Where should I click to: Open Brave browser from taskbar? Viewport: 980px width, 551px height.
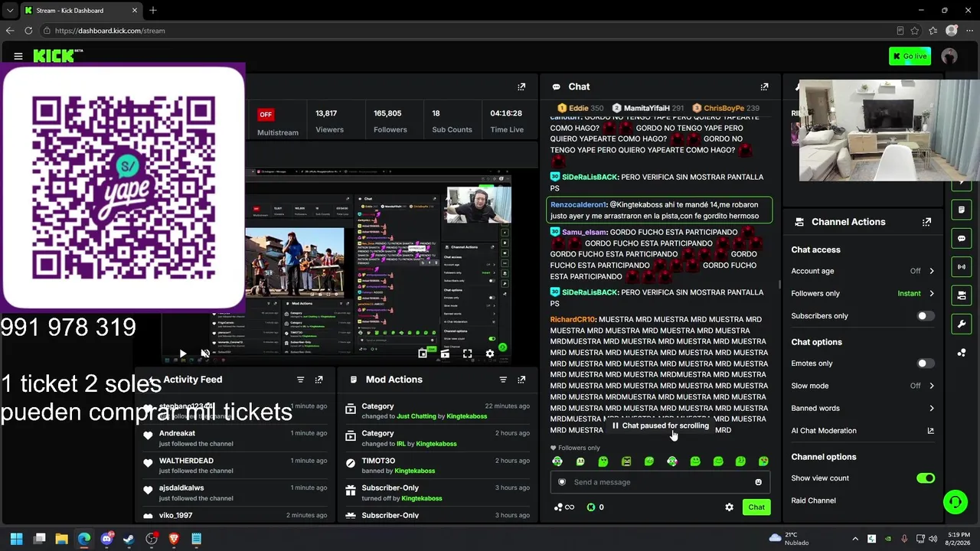coord(174,539)
